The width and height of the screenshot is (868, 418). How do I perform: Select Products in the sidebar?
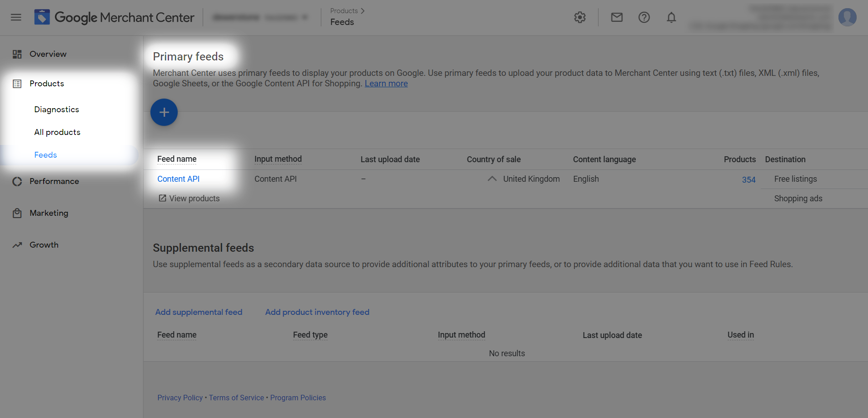(x=47, y=84)
